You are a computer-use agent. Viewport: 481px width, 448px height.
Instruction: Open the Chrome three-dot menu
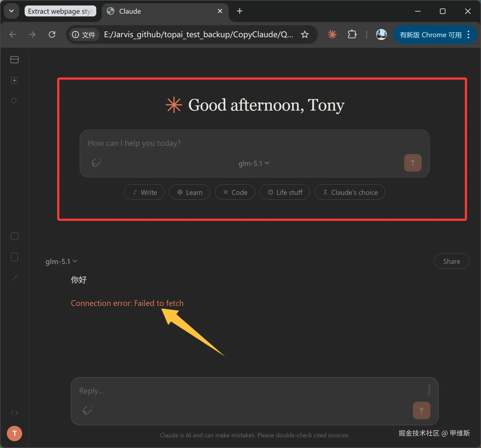click(469, 34)
